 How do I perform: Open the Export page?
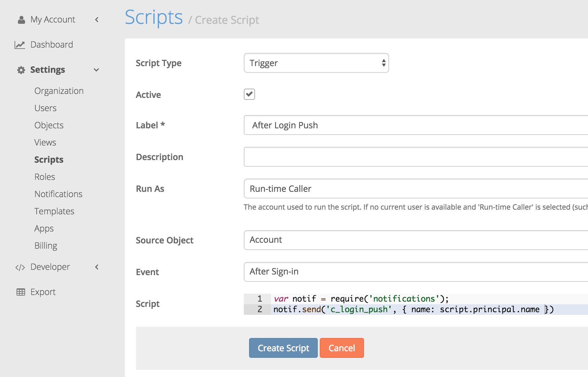pyautogui.click(x=43, y=292)
